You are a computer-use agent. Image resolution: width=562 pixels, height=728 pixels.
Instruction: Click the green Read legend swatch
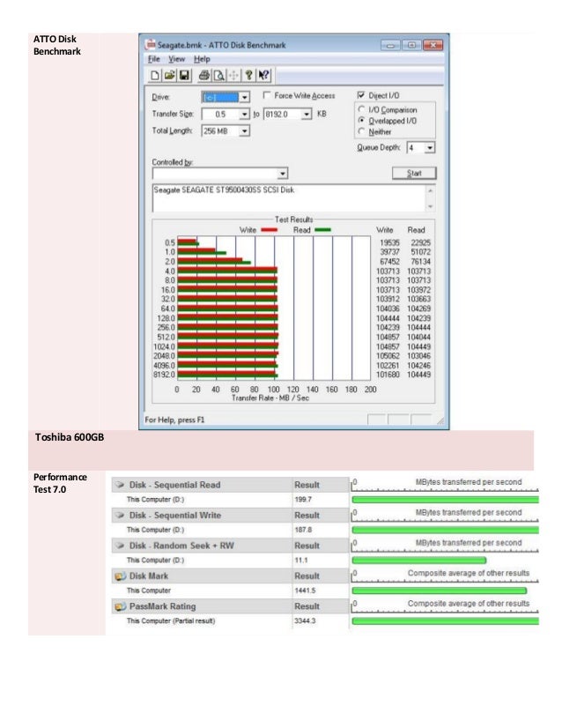coord(322,230)
